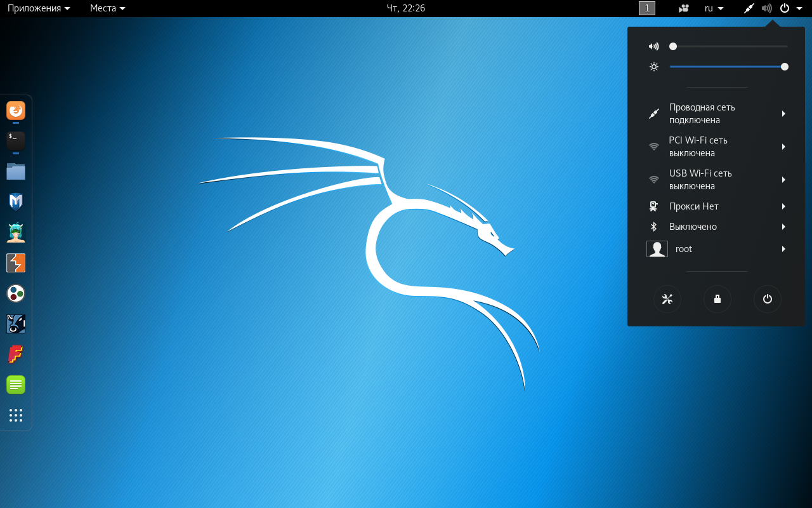Click the Прокси Нет label
This screenshot has height=508, width=812.
tap(694, 206)
